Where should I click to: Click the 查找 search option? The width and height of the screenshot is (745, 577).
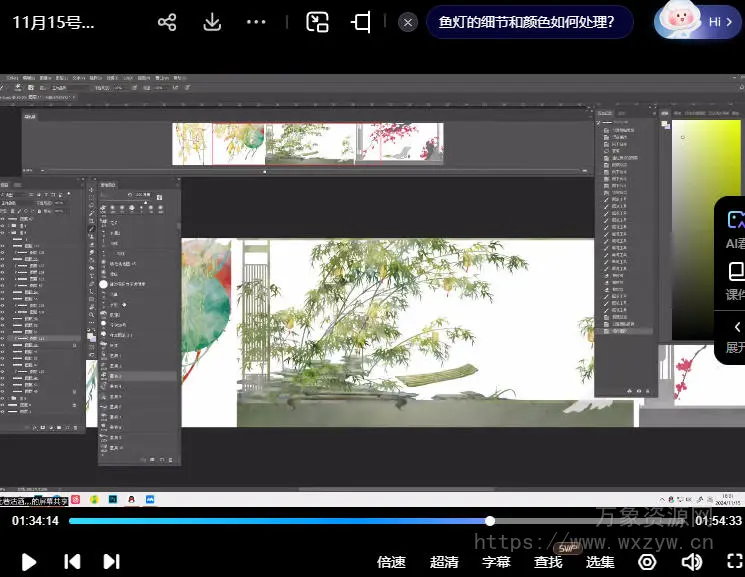coord(548,562)
